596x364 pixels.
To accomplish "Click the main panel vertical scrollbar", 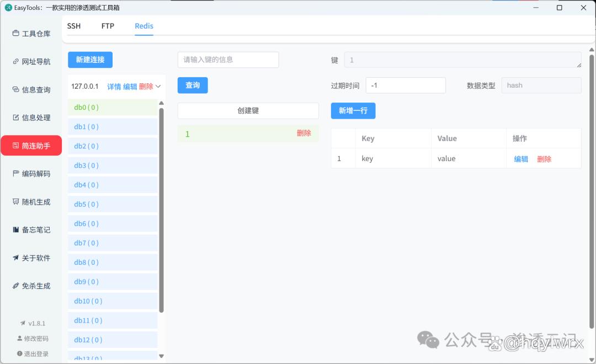I will [x=592, y=192].
